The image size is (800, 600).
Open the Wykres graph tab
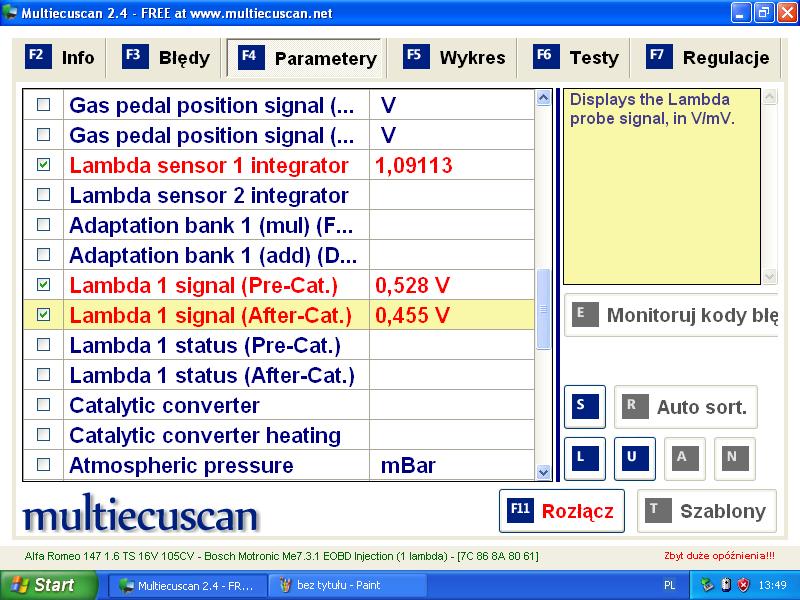(452, 58)
